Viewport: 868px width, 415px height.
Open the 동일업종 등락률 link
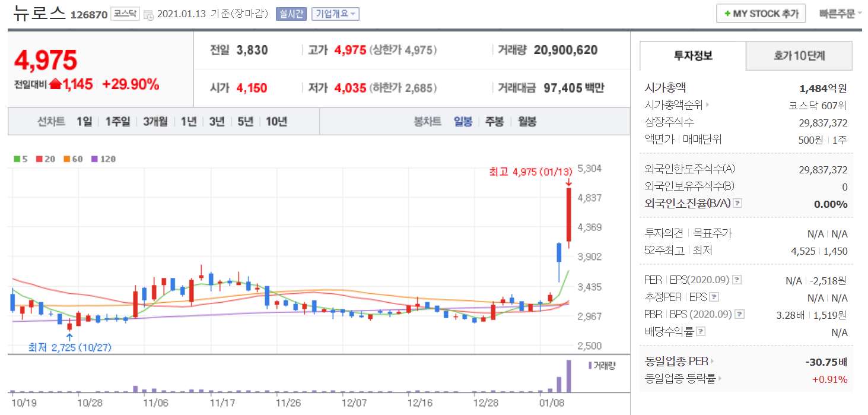683,379
